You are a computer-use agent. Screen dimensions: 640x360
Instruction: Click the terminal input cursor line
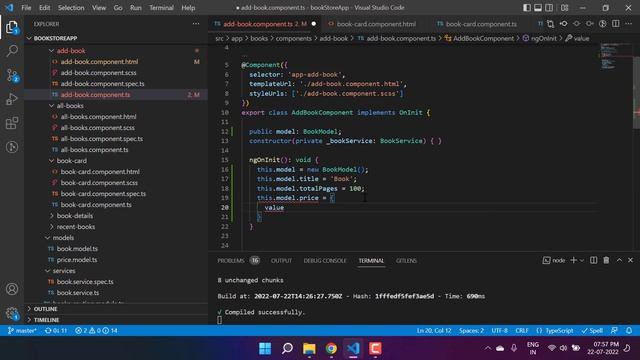coord(220,320)
